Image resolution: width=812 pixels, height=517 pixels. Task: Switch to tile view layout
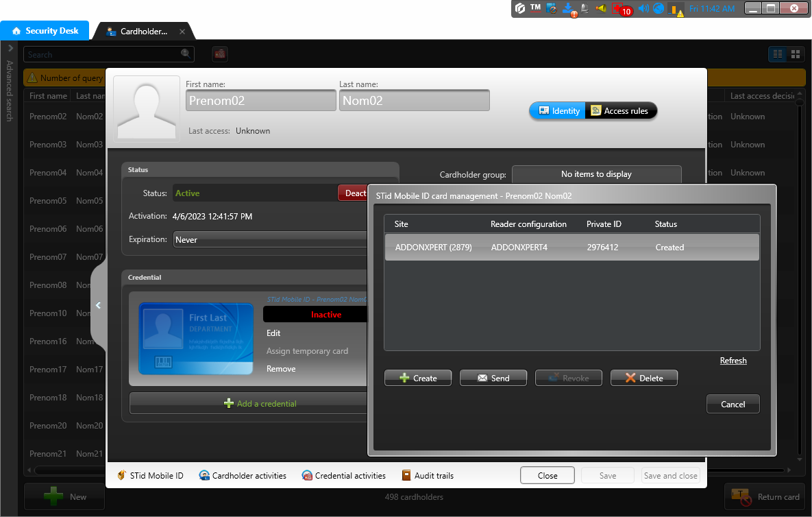796,54
